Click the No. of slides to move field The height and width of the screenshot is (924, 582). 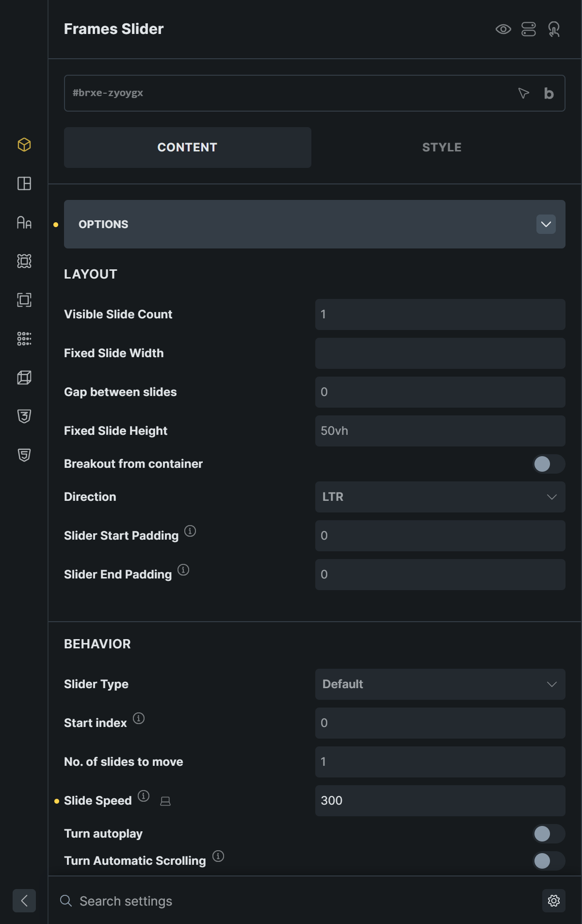440,762
